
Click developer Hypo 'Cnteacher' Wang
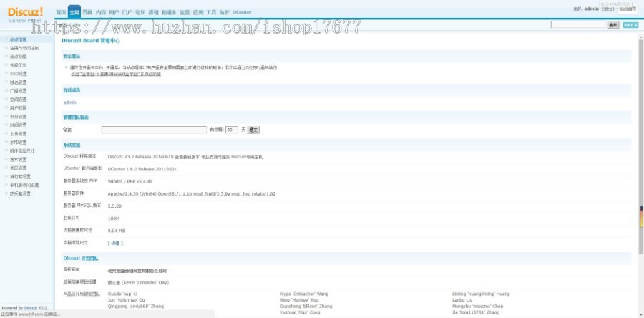(x=304, y=294)
